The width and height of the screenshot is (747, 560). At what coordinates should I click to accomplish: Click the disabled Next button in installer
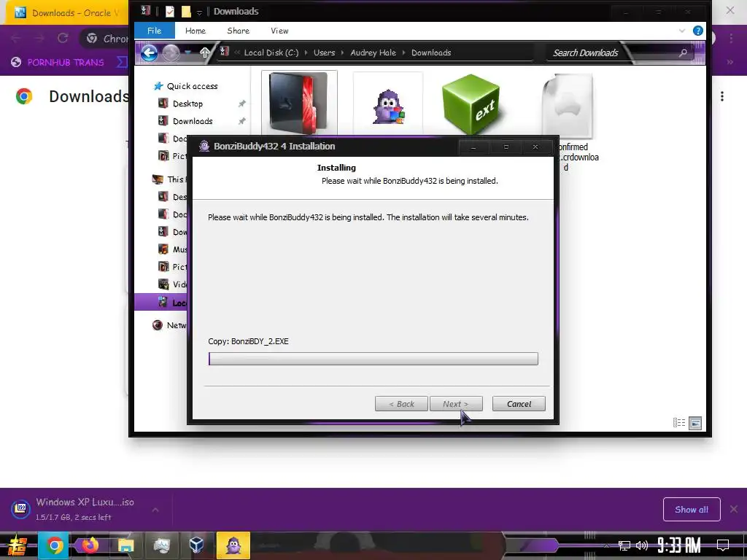click(456, 404)
